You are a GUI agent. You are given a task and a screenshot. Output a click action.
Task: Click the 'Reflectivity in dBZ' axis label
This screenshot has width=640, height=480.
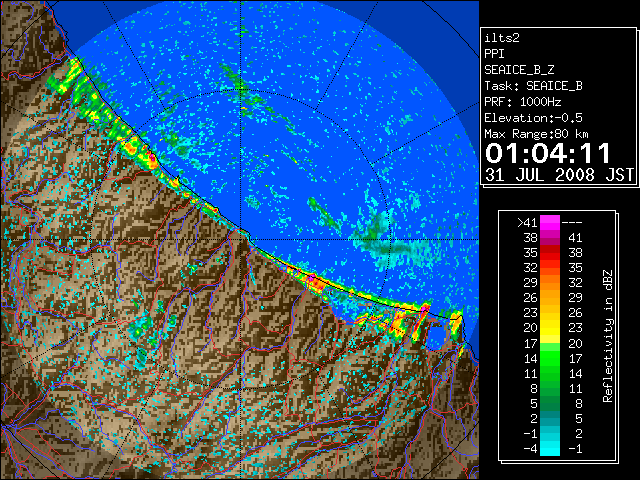pos(607,336)
